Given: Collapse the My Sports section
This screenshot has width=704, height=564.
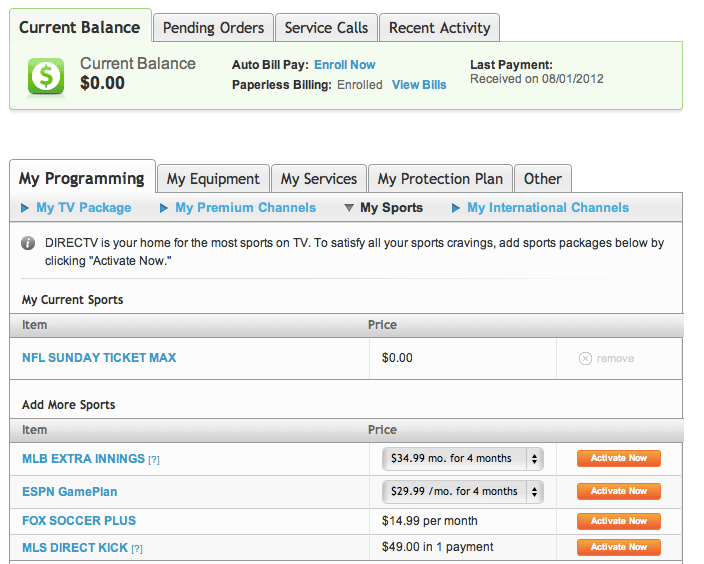Looking at the screenshot, I should (x=383, y=207).
